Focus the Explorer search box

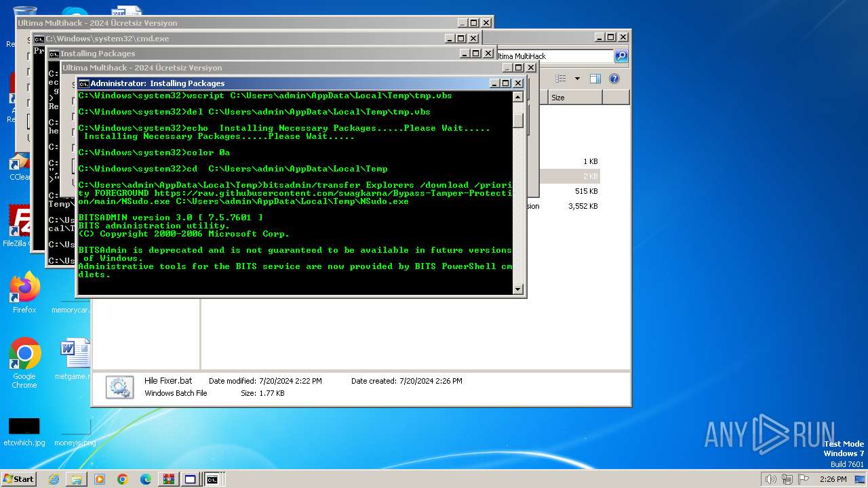point(555,56)
